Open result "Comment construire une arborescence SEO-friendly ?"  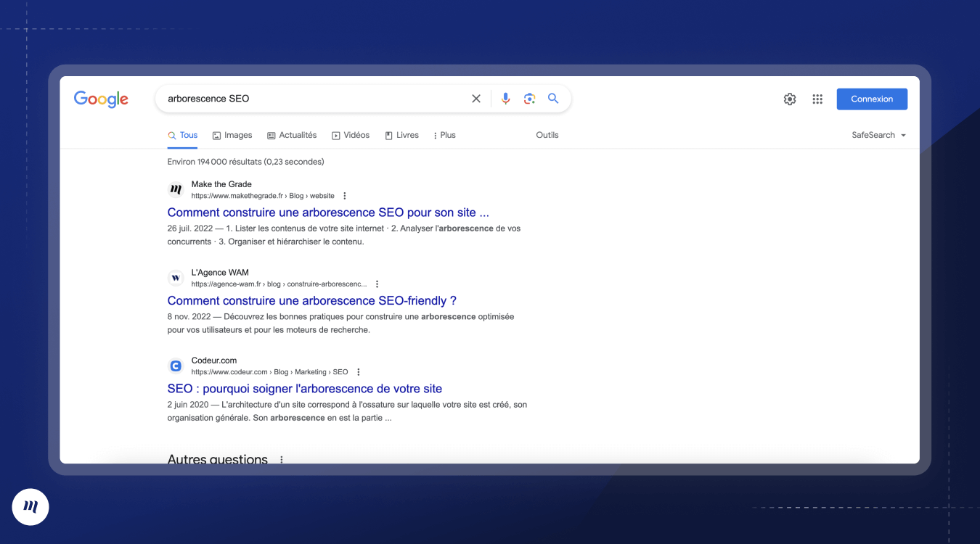(x=312, y=300)
